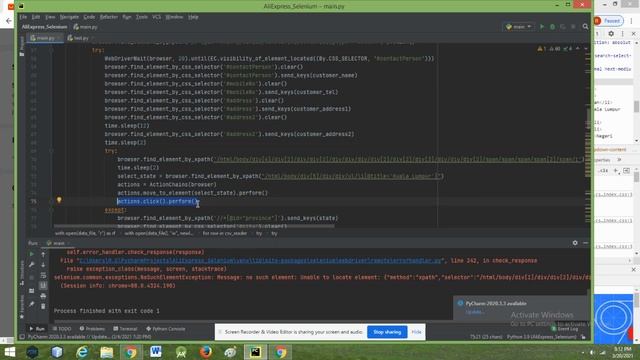640x360 pixels.
Task: Open the Window menu
Action: (174, 17)
